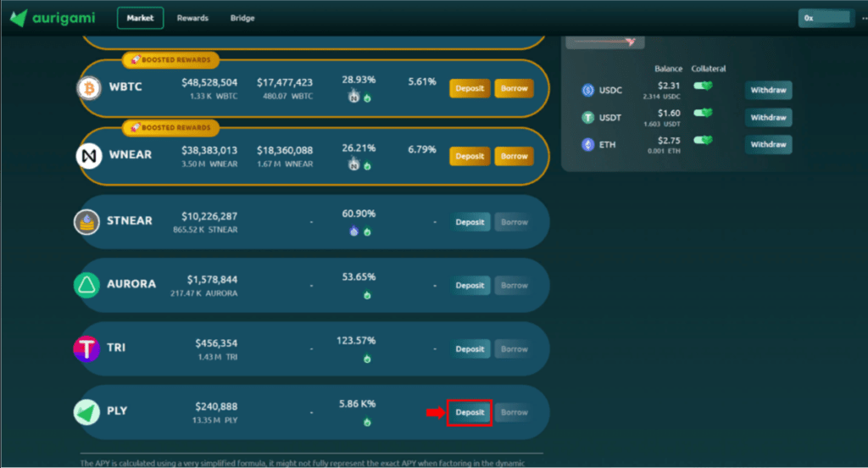Click the USDC coin icon in balances

point(588,90)
